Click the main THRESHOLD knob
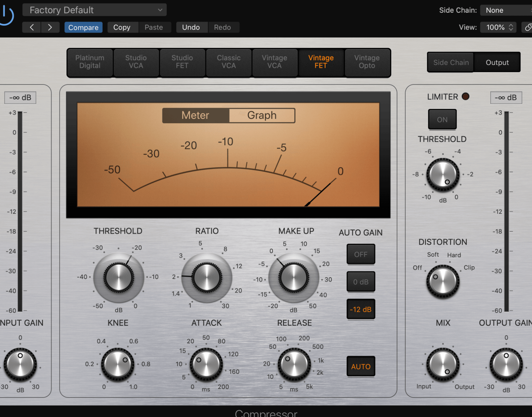 point(119,278)
